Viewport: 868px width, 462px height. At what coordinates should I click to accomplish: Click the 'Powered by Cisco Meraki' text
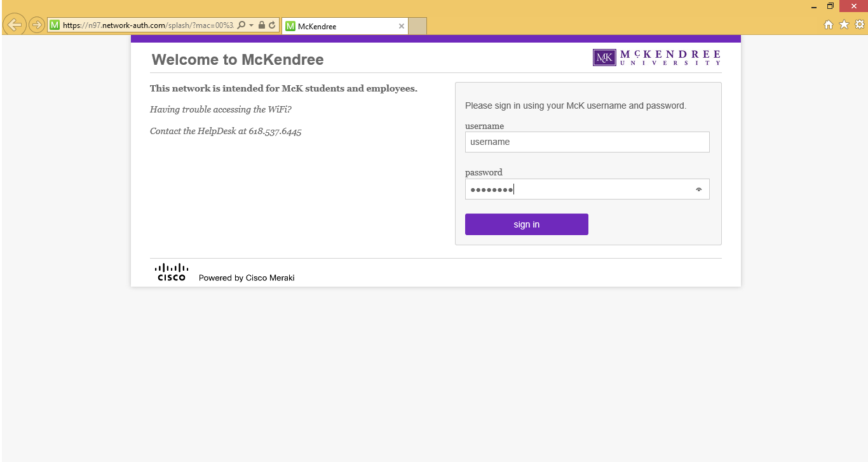click(247, 278)
